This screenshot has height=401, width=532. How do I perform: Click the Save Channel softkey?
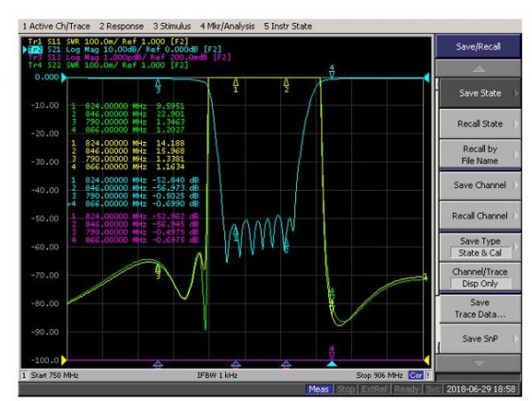click(480, 185)
